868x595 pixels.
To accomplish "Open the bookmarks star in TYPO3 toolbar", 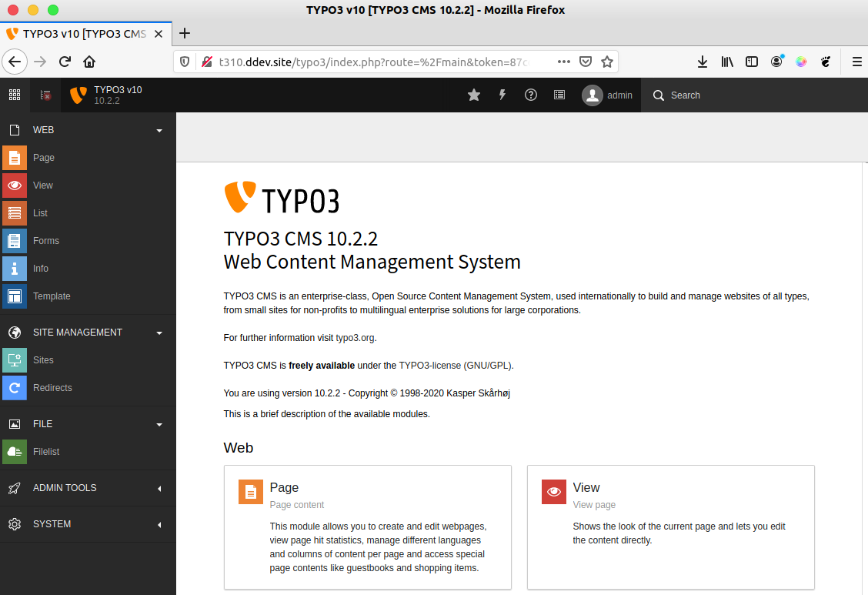I will point(474,95).
